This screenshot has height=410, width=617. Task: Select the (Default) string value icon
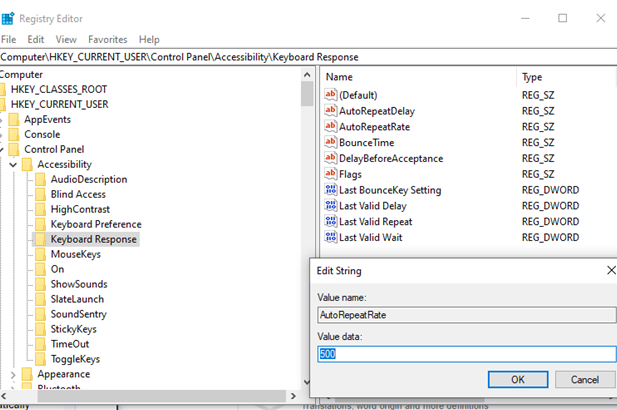331,95
